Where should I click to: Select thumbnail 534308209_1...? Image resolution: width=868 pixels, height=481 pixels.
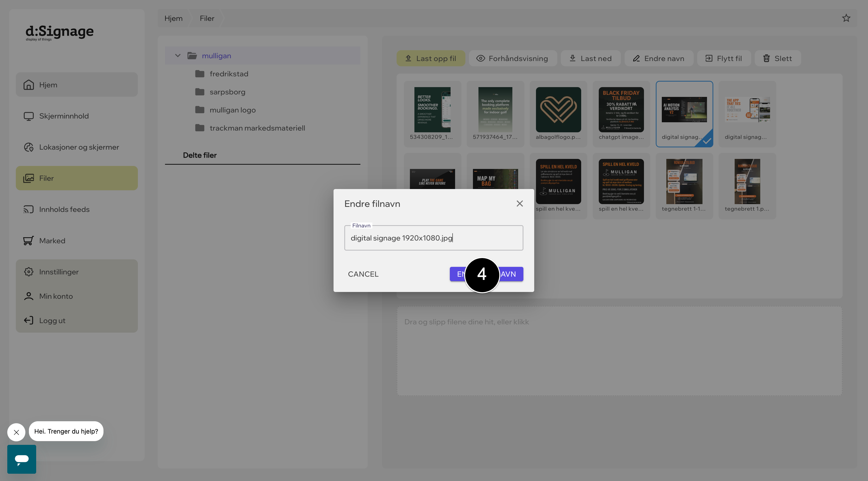click(432, 114)
